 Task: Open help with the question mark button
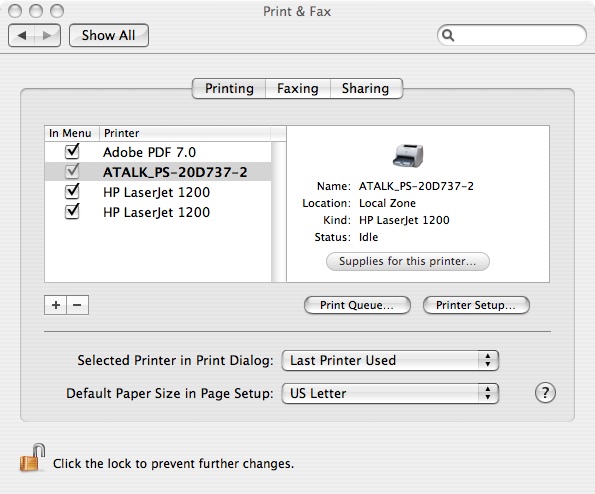click(x=545, y=393)
